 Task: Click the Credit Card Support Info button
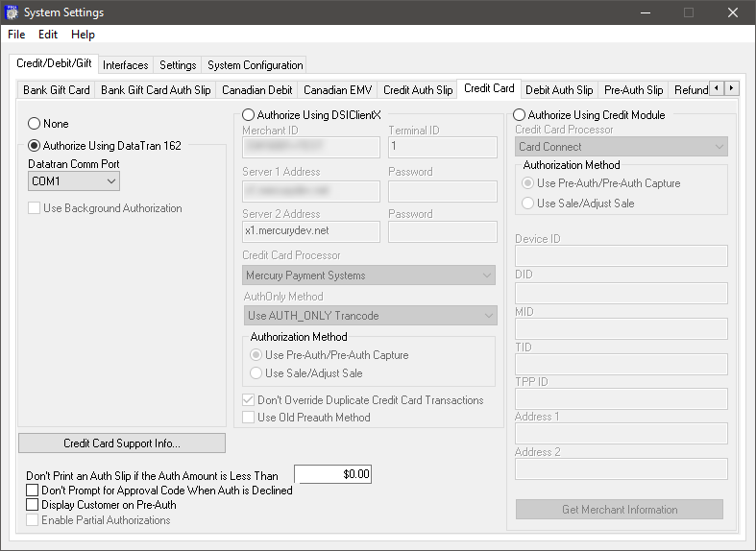click(x=122, y=443)
